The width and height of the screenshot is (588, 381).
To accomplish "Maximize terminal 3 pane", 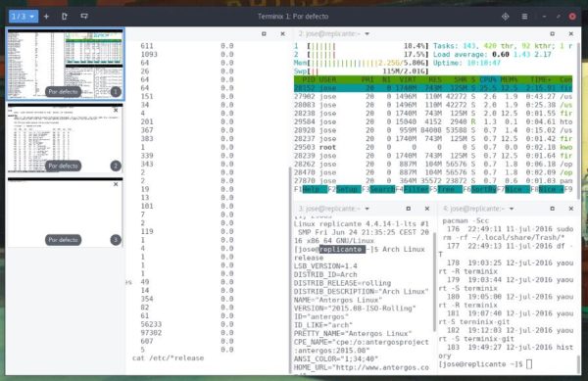I will click(x=409, y=209).
